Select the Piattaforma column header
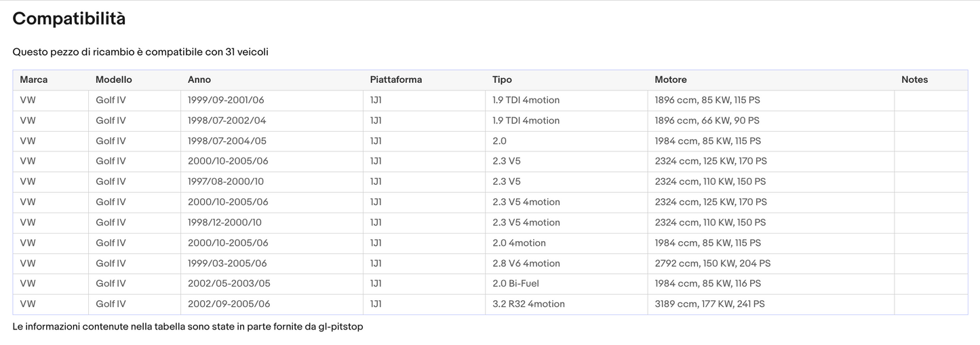The width and height of the screenshot is (980, 345). pos(396,80)
